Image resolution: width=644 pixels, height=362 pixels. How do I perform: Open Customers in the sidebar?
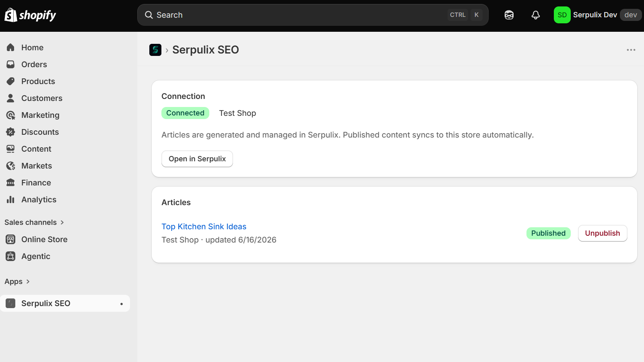click(65, 98)
